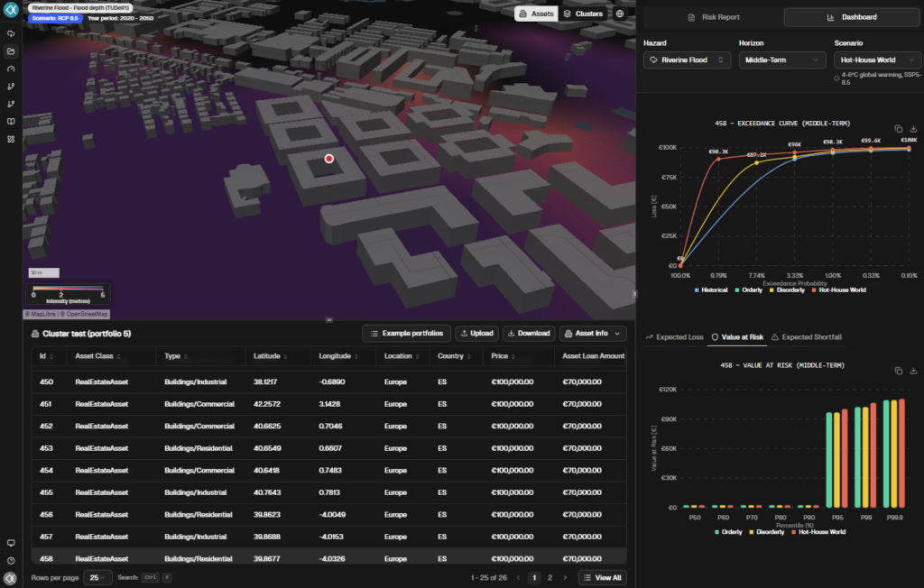Open the documentation book icon in the sidebar

(x=10, y=122)
